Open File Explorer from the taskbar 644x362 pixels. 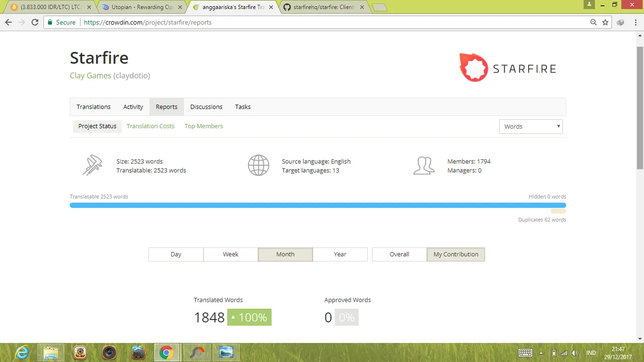tap(51, 352)
